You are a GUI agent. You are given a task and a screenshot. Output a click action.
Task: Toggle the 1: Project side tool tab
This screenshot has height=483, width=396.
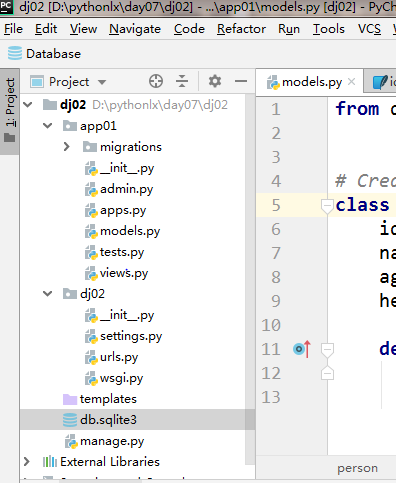pyautogui.click(x=10, y=112)
